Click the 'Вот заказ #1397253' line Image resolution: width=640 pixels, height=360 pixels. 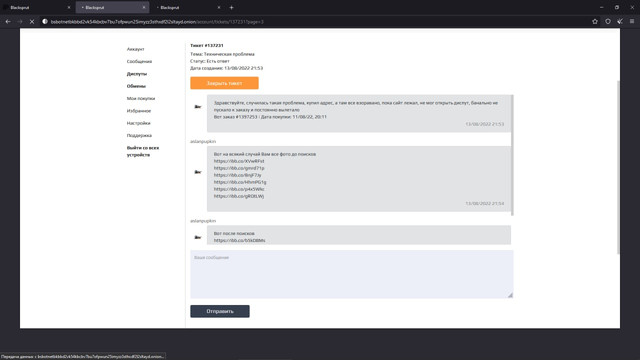coord(270,117)
